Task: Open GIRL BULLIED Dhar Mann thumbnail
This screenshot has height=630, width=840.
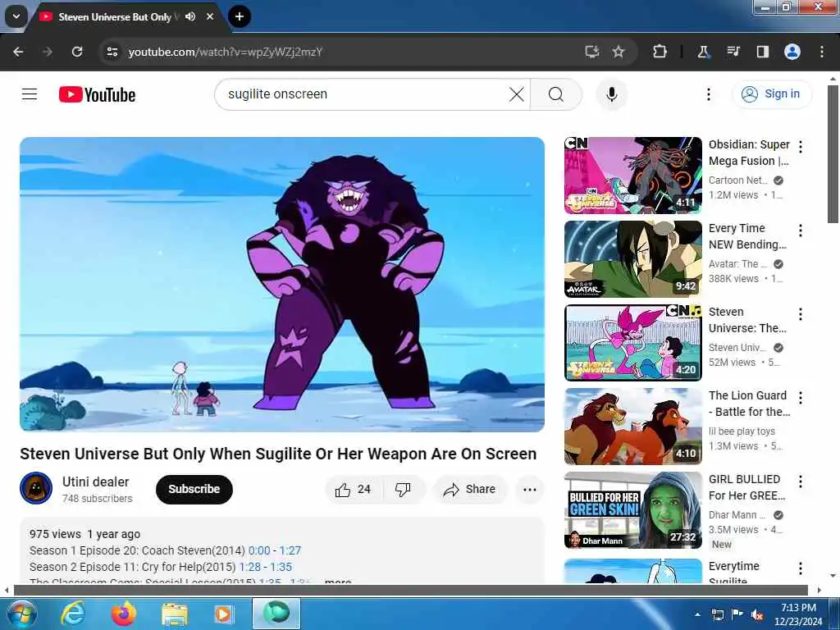Action: click(633, 510)
